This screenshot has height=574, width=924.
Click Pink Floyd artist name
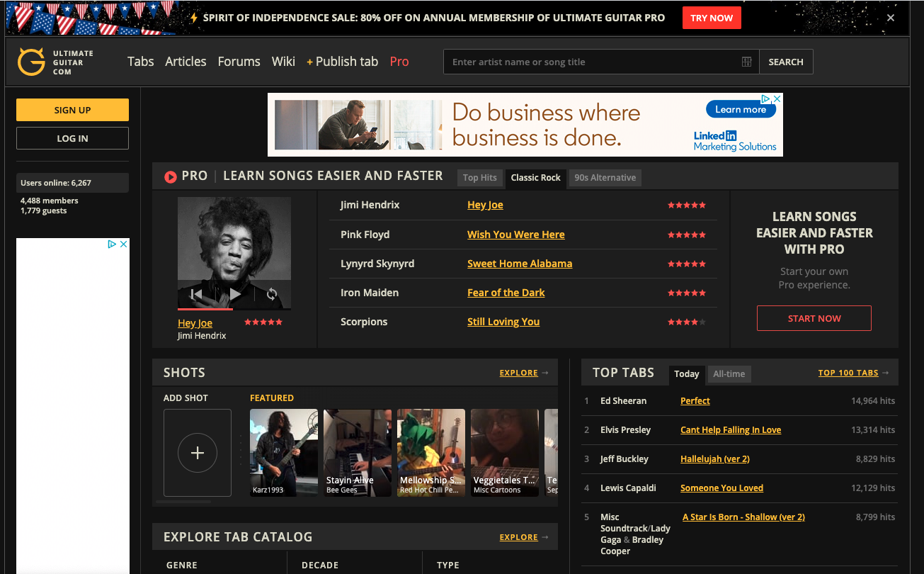[365, 235]
